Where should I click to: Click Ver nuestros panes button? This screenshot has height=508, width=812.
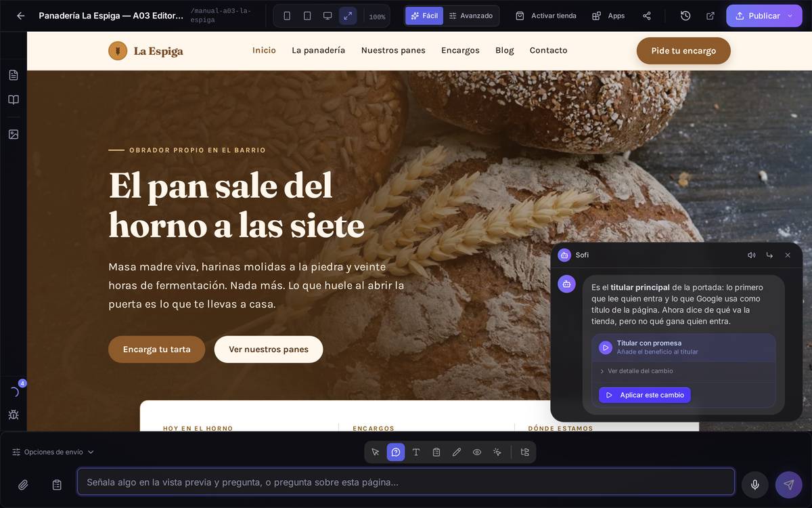tap(269, 350)
